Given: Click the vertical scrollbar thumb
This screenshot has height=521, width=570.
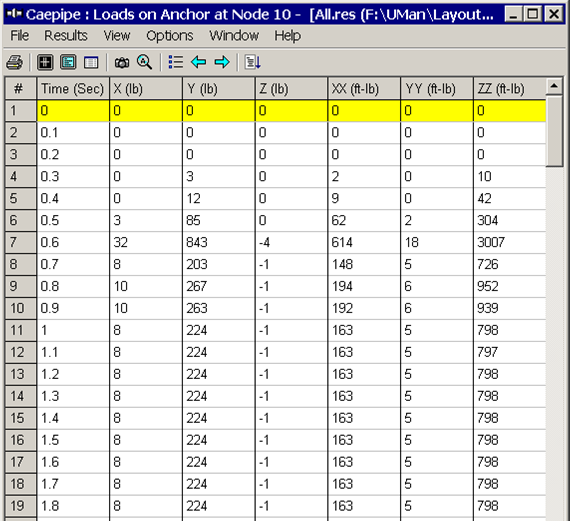Looking at the screenshot, I should tap(554, 131).
